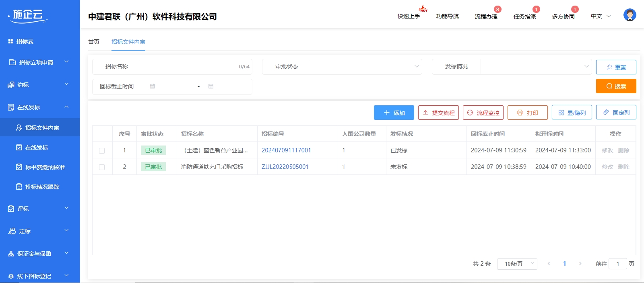
Task: Open 在线发标 submenu item in sidebar
Action: click(x=37, y=148)
